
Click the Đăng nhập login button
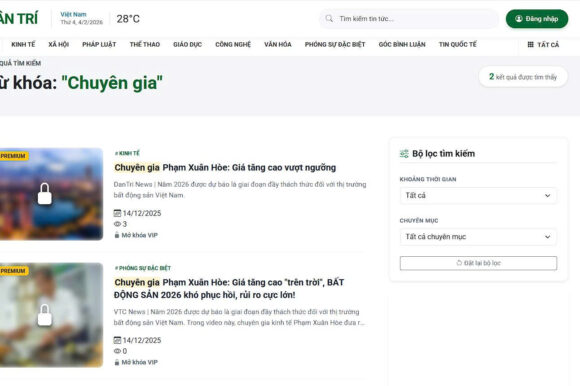pyautogui.click(x=537, y=18)
